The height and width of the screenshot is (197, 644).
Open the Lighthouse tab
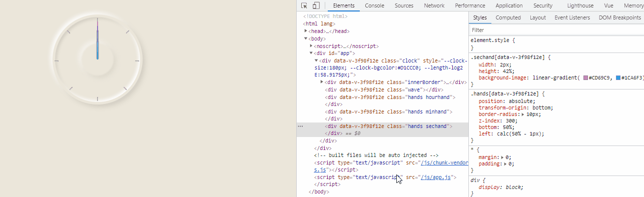(x=580, y=5)
